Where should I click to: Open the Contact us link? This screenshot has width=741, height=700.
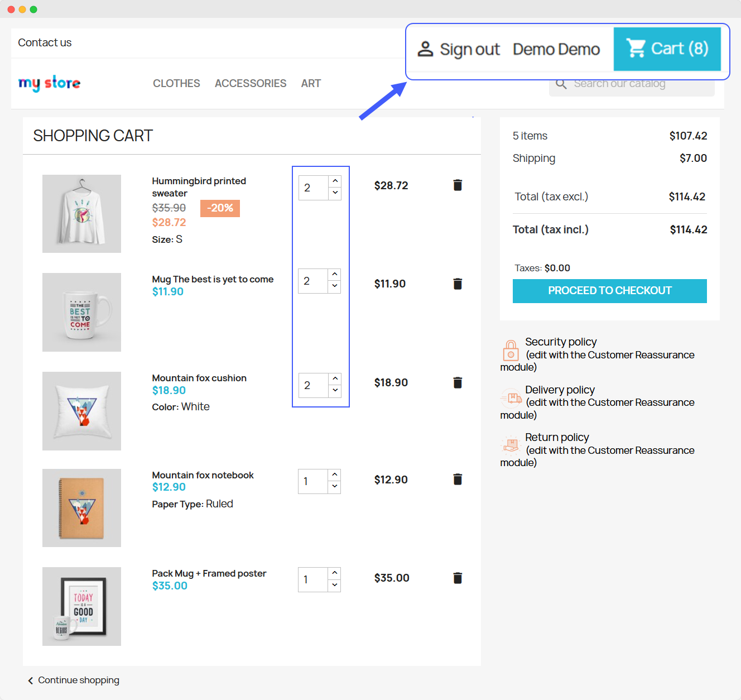(x=45, y=43)
